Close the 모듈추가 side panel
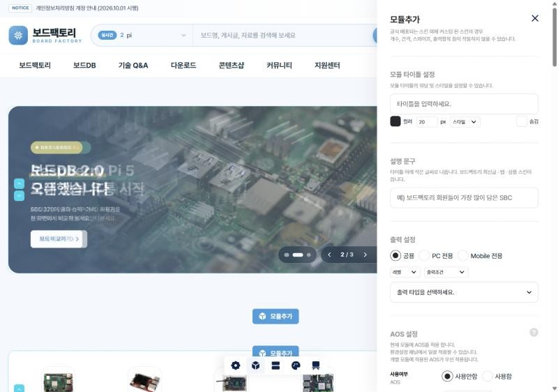558x392 pixels. [x=535, y=18]
